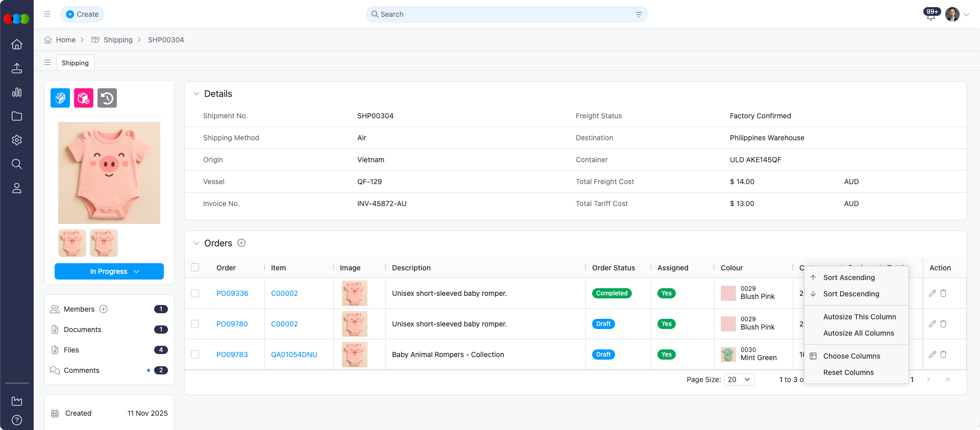Open order link PO09783
This screenshot has height=430, width=980.
(x=232, y=355)
